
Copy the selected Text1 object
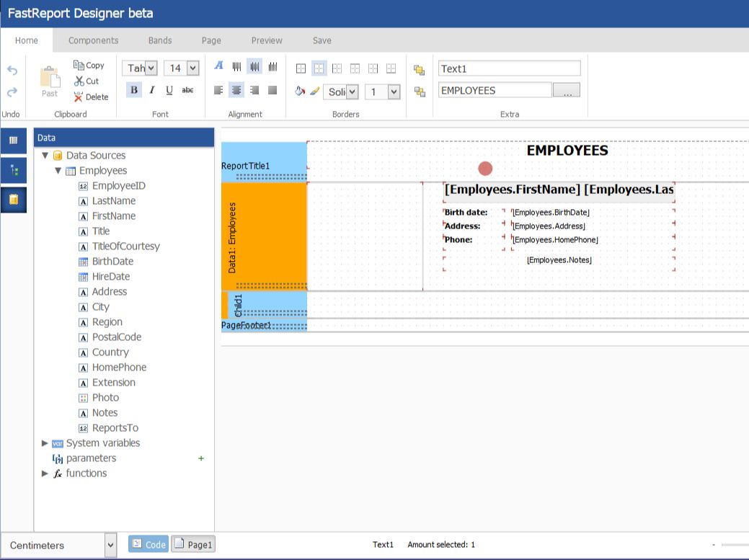coord(89,65)
